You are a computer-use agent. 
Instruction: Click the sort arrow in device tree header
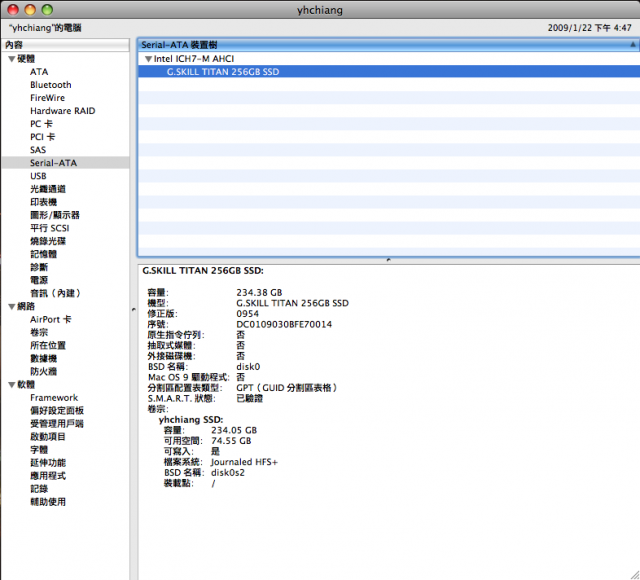(x=633, y=44)
